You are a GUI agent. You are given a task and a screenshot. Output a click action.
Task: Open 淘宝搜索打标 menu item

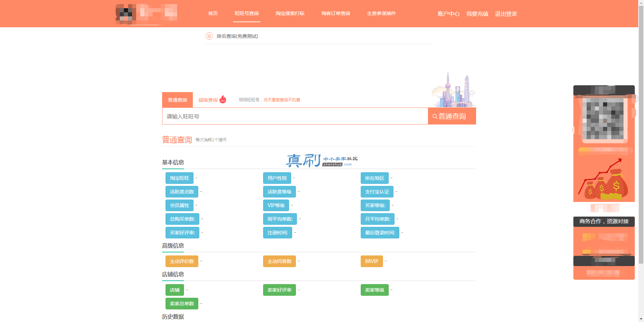click(290, 14)
